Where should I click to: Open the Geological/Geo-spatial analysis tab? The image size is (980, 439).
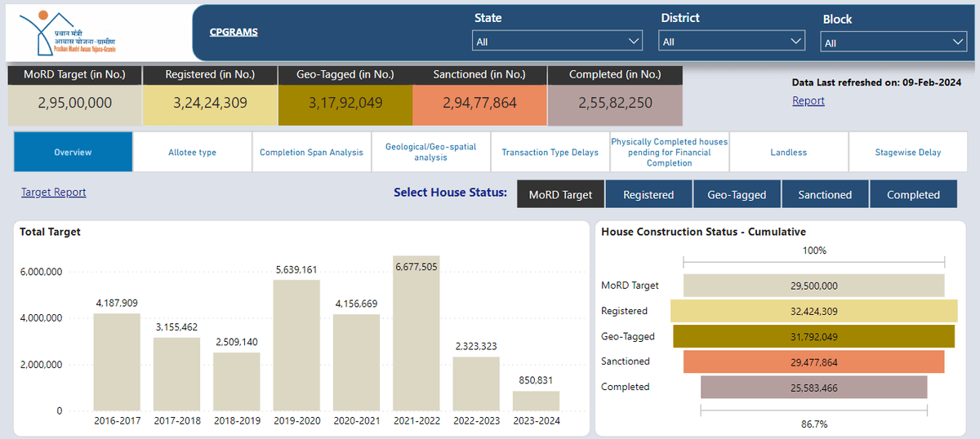click(x=430, y=153)
